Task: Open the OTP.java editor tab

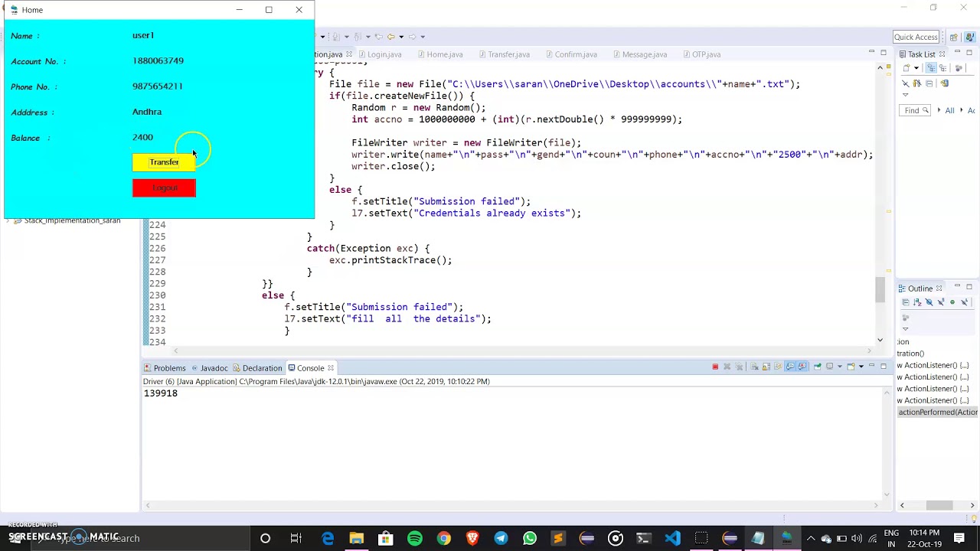Action: 701,54
